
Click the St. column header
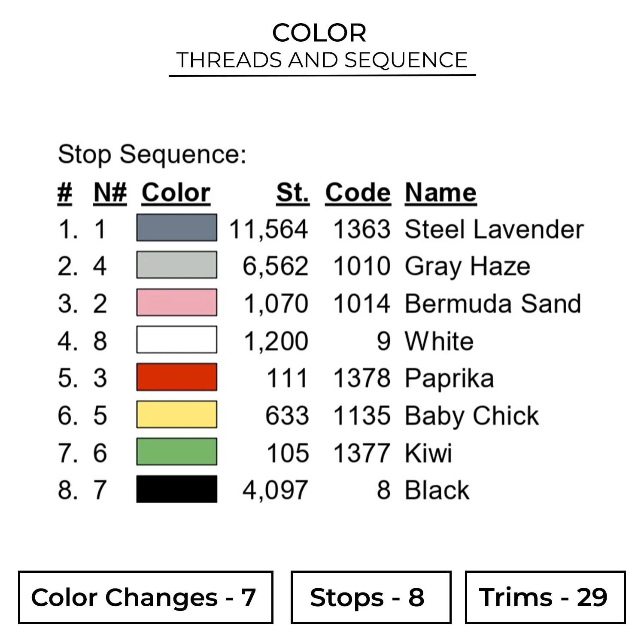pyautogui.click(x=293, y=192)
